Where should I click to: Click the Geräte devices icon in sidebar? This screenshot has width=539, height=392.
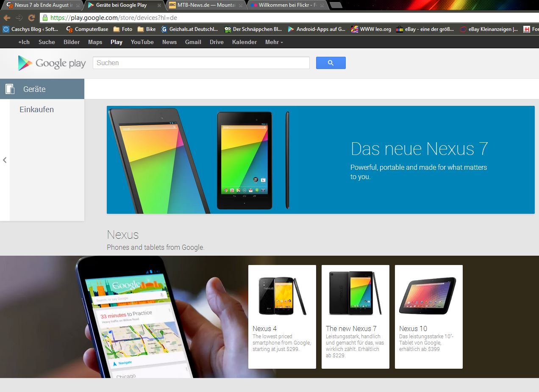click(10, 89)
